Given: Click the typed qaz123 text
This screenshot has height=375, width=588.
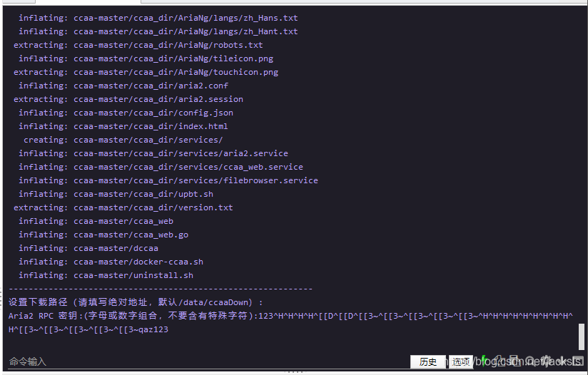Looking at the screenshot, I should [153, 329].
